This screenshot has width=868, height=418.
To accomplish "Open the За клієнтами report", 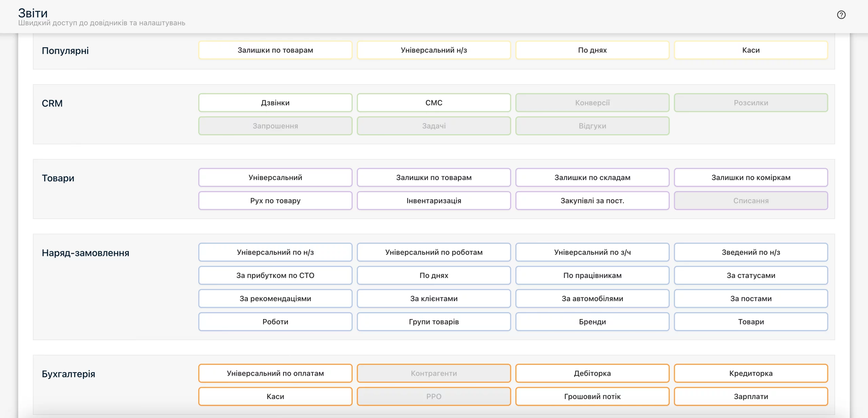I will 434,299.
